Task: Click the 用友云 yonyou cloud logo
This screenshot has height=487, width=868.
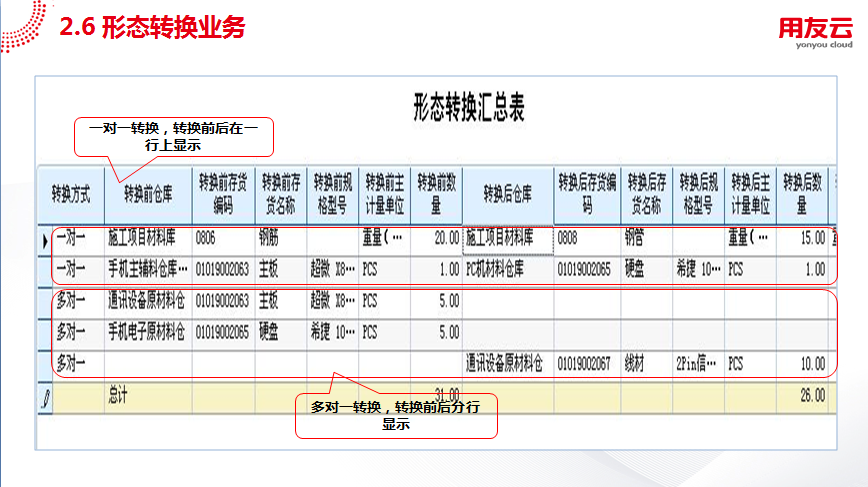Action: click(x=816, y=33)
